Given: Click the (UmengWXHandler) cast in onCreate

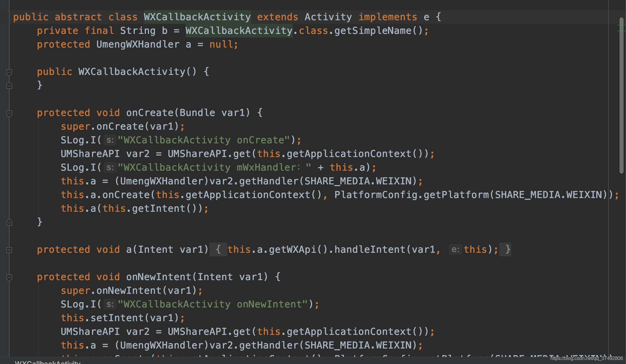Looking at the screenshot, I should click(162, 181).
